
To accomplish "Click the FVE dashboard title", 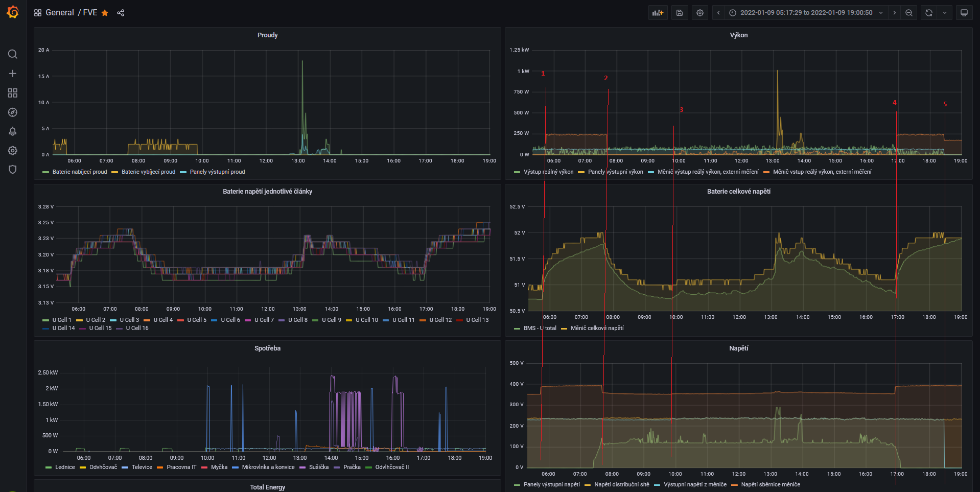I will coord(90,13).
